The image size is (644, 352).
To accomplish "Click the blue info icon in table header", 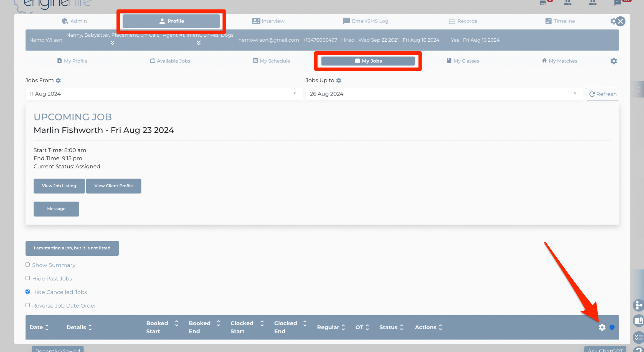I will (x=612, y=327).
